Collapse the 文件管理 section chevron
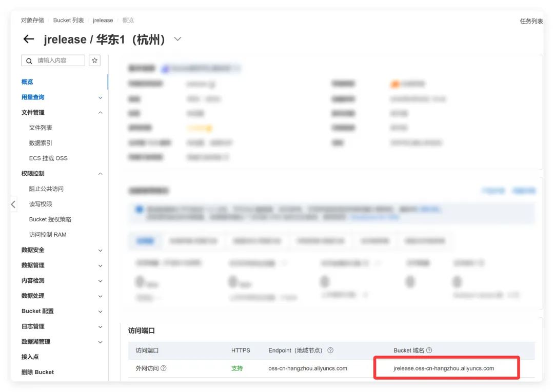This screenshot has height=392, width=554. point(101,113)
